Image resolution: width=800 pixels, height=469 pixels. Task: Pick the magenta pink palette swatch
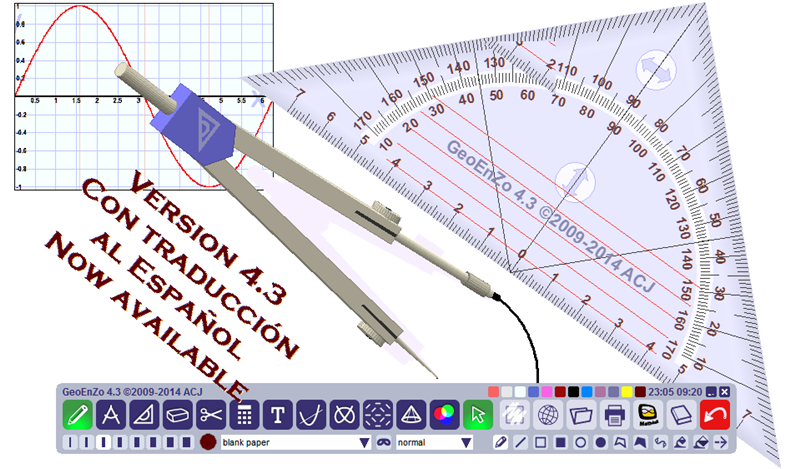[x=547, y=392]
